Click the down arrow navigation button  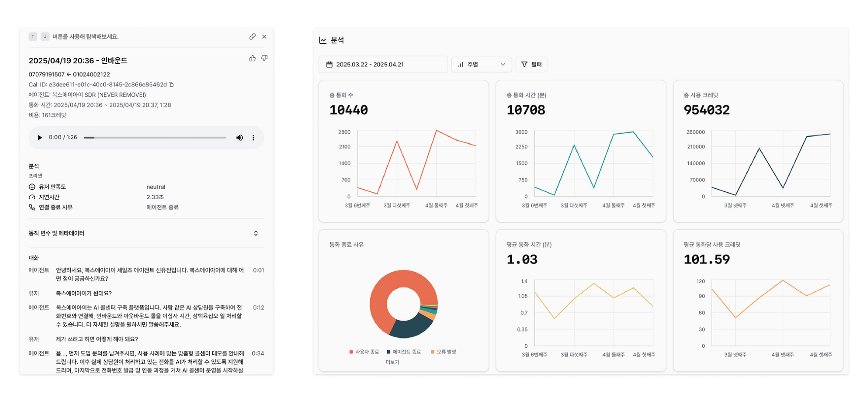[x=45, y=36]
